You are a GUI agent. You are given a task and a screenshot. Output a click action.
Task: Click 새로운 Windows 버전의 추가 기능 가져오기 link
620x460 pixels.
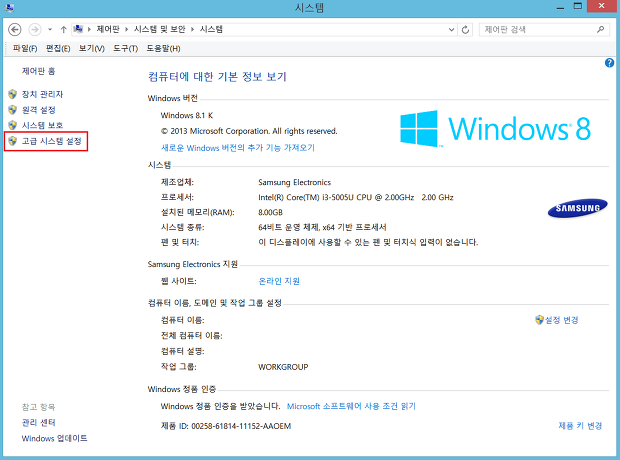pyautogui.click(x=238, y=148)
